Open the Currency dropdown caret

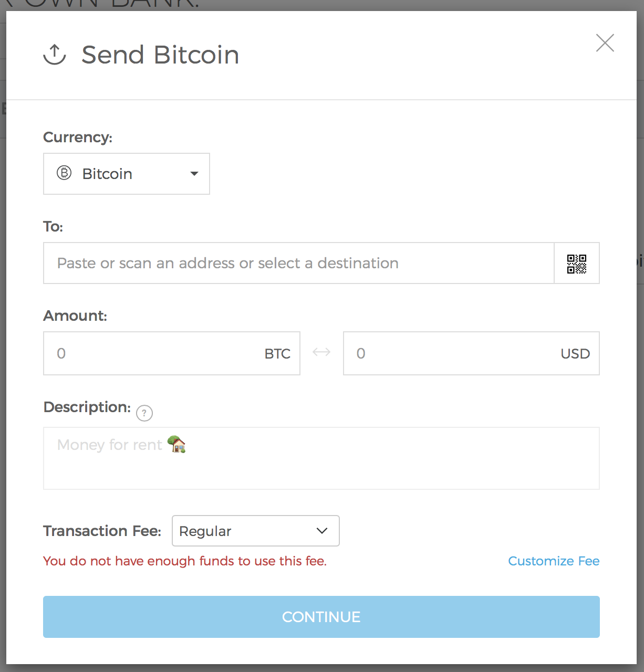[x=194, y=174]
